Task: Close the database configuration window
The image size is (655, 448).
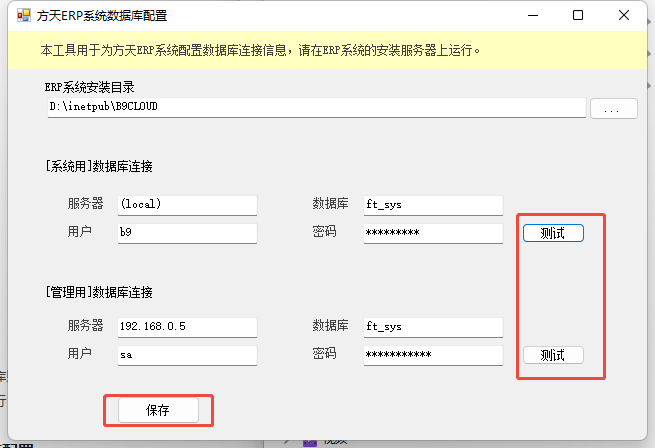Action: point(624,15)
